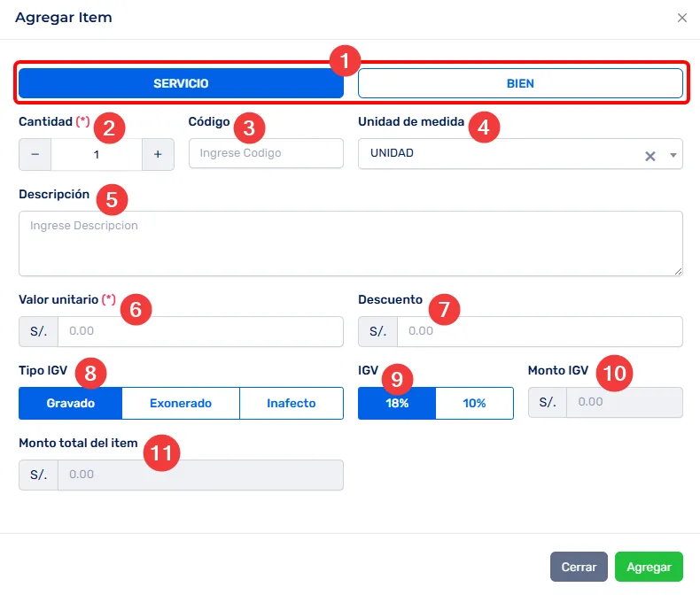Click into the Descripción text area

[x=350, y=243]
